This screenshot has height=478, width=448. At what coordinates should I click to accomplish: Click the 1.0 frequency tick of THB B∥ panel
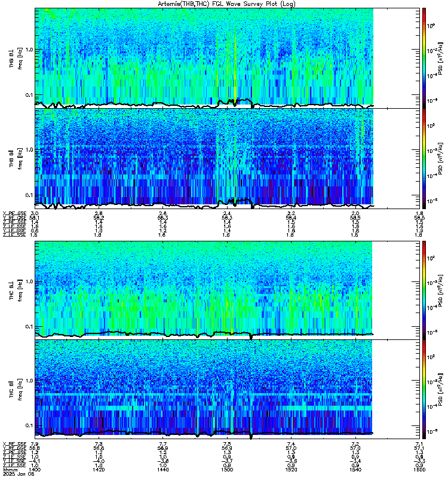tap(29, 150)
